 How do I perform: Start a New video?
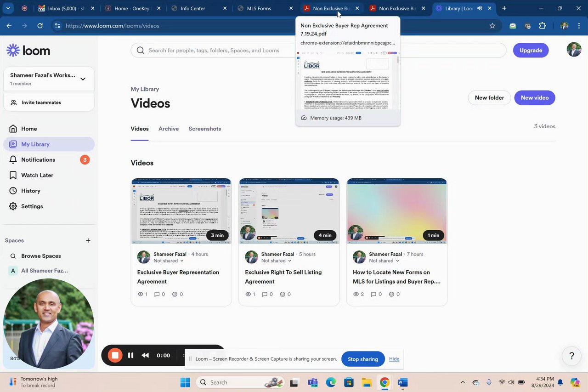pos(535,98)
